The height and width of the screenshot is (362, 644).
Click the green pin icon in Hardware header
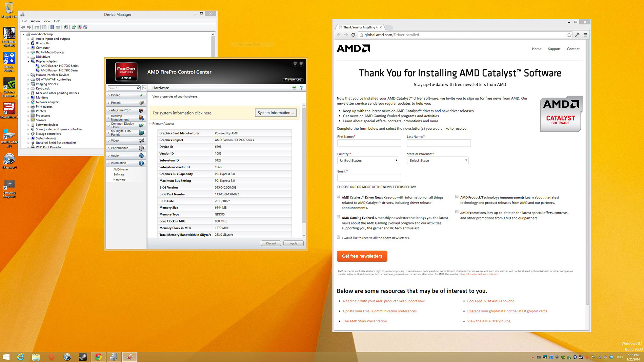(294, 88)
